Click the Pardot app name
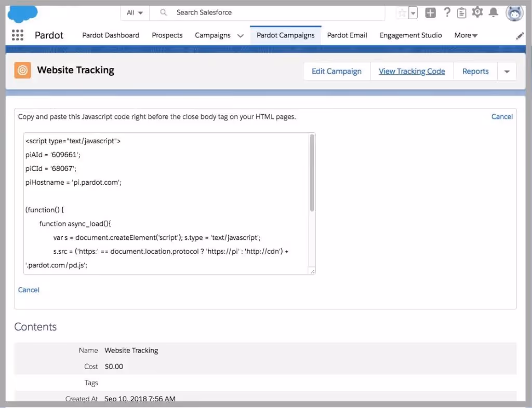Image resolution: width=532 pixels, height=408 pixels. [49, 35]
